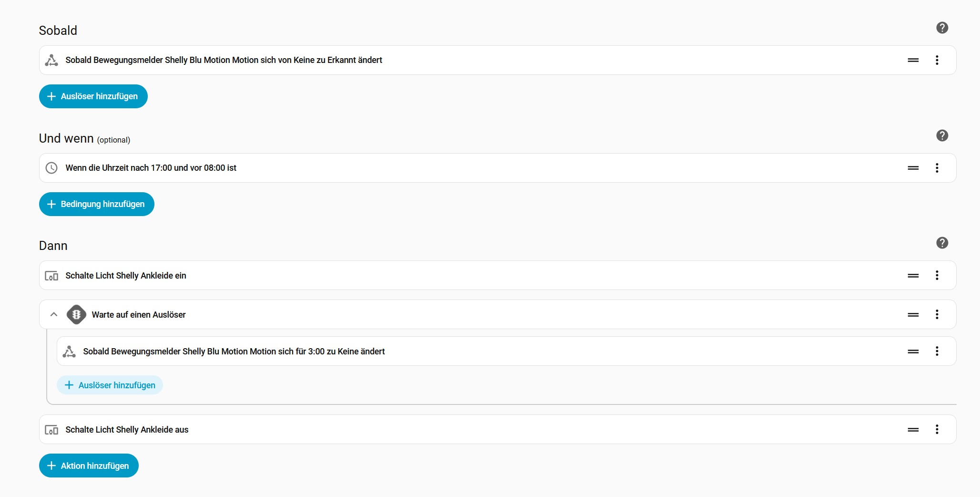Open three-dot menu for Licht Shelly Ankleide aus
Screen dimensions: 980x497
937,429
